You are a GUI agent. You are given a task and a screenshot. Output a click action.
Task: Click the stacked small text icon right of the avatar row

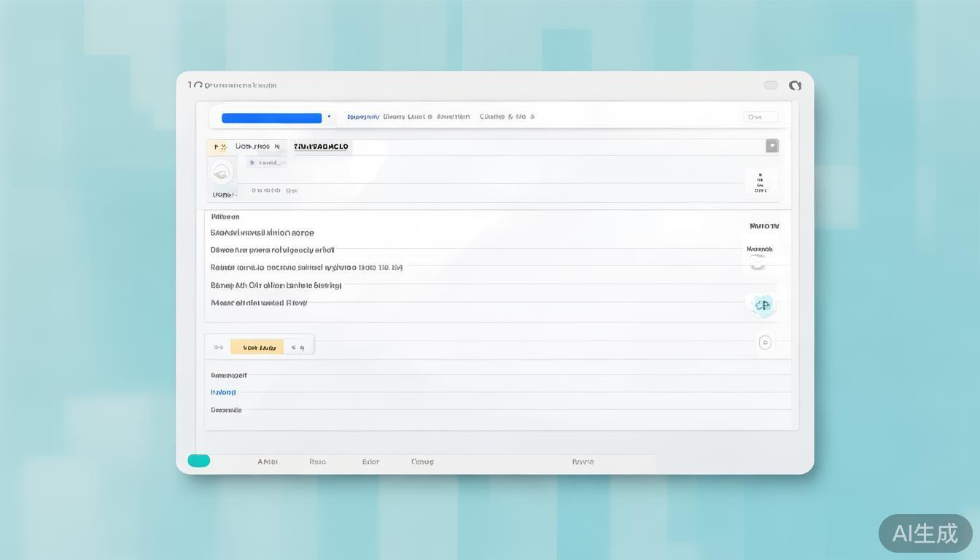click(x=761, y=182)
